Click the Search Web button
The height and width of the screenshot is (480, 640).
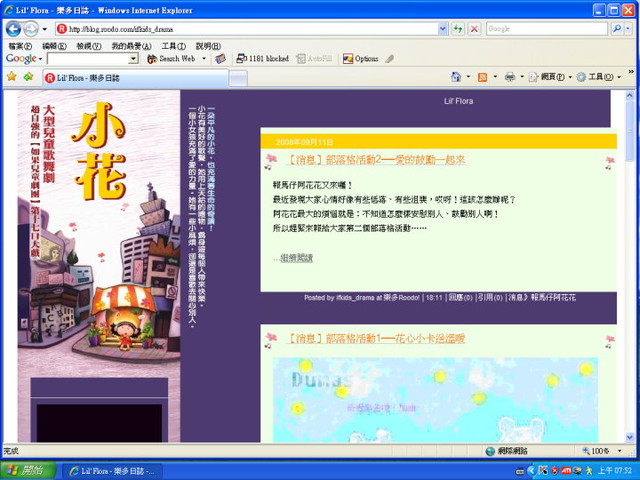point(171,59)
